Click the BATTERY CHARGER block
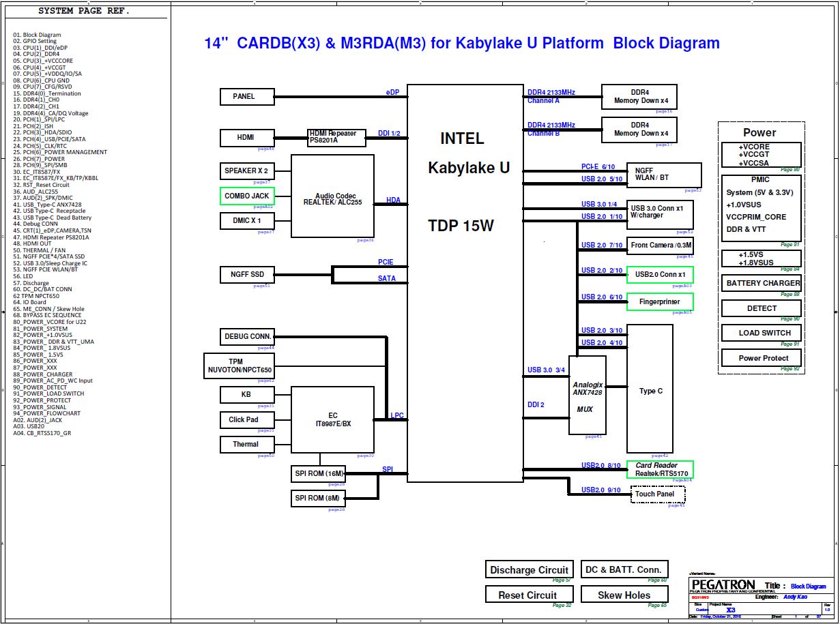The height and width of the screenshot is (624, 840). point(762,284)
